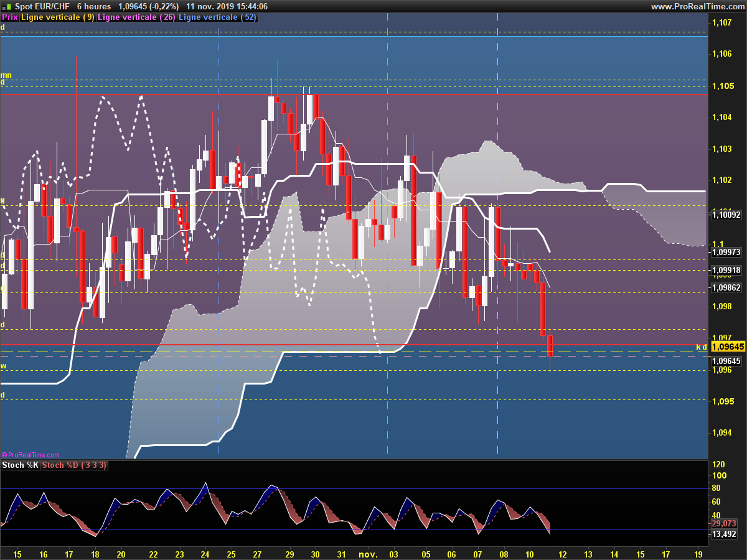This screenshot has width=747, height=560.
Task: Open the Stoch %D (3 3 3) label
Action: (74, 465)
